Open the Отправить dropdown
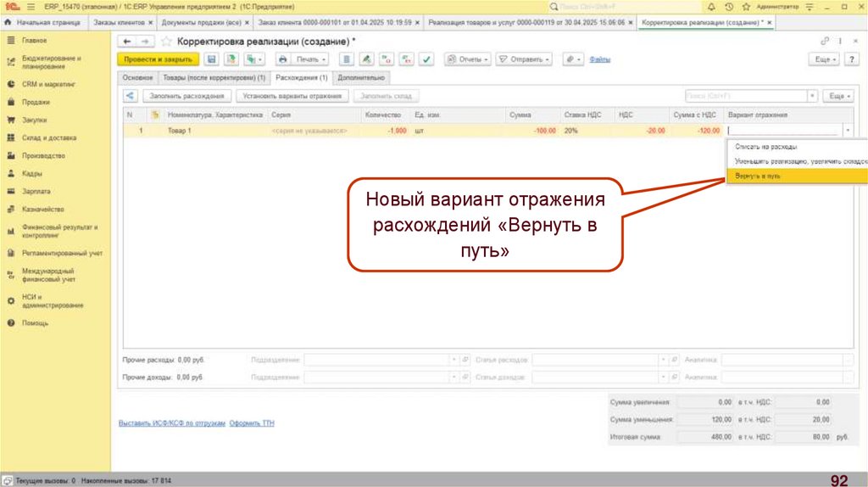Screen dimensions: 868x487 point(525,59)
